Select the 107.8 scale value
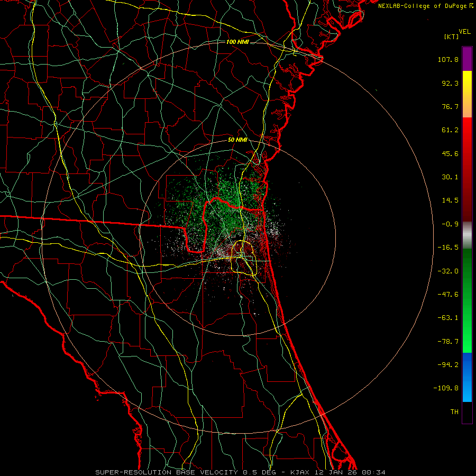Screen dimensions: 476x476 pos(448,59)
